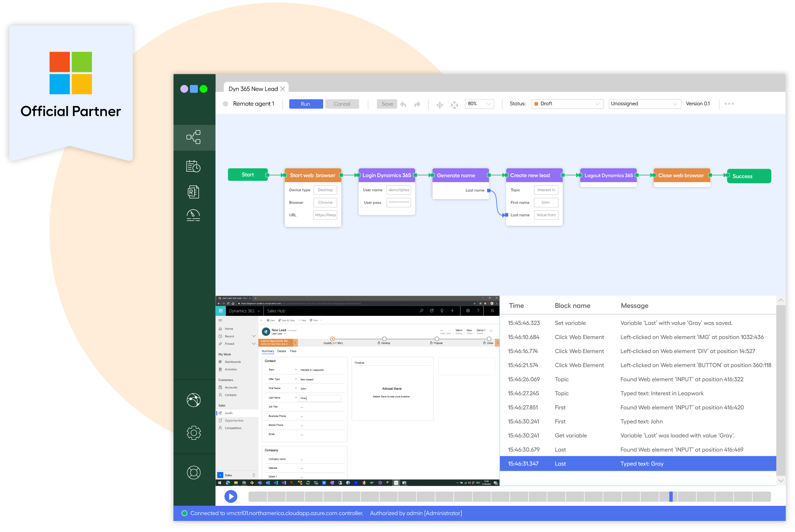The image size is (795, 532).
Task: Open the Sales area switcher at bottom
Action: [x=237, y=475]
